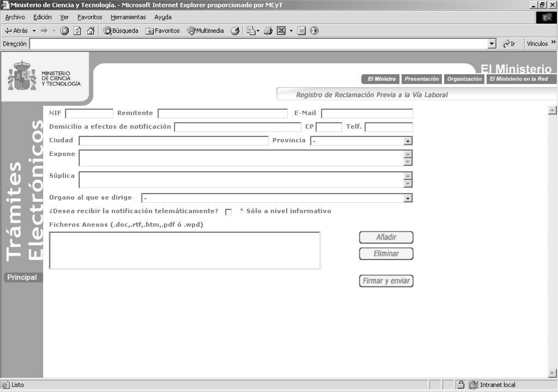558x392 pixels.
Task: Click Expone text area scroll up arrow
Action: (x=408, y=154)
